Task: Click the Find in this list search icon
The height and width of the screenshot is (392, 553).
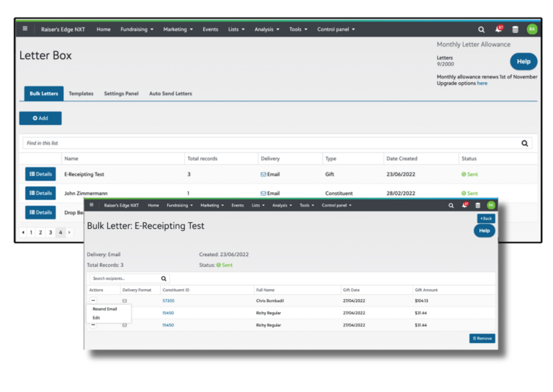Action: (525, 143)
